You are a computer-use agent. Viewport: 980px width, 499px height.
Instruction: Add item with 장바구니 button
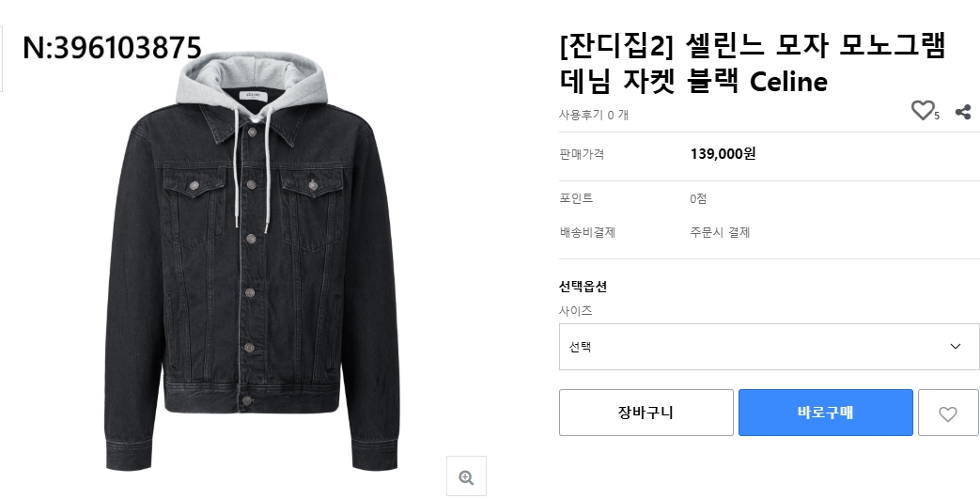coord(646,413)
